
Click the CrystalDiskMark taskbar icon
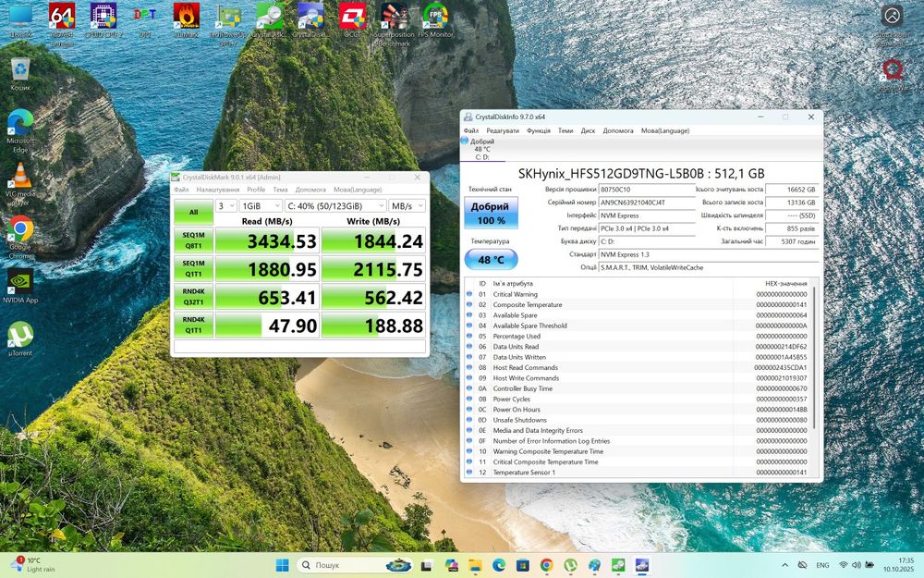click(618, 565)
